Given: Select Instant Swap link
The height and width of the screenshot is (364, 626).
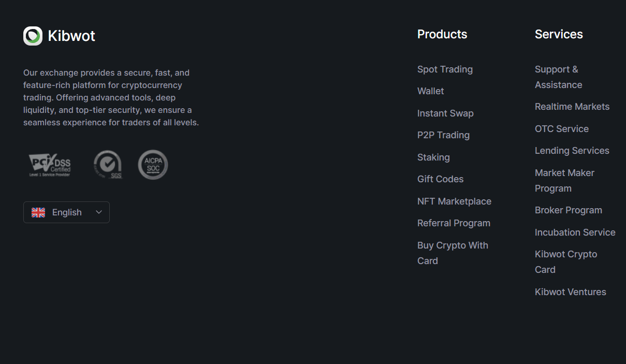Looking at the screenshot, I should click(445, 113).
